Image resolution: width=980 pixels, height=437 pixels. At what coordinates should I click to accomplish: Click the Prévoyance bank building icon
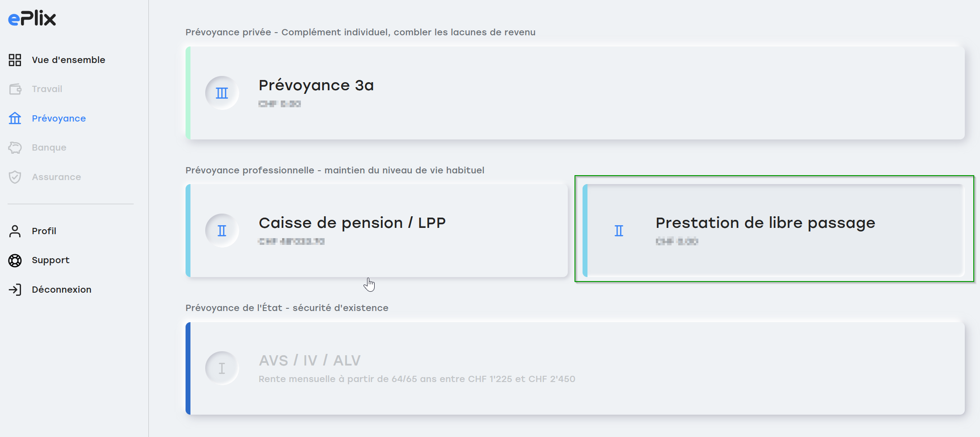(x=15, y=118)
